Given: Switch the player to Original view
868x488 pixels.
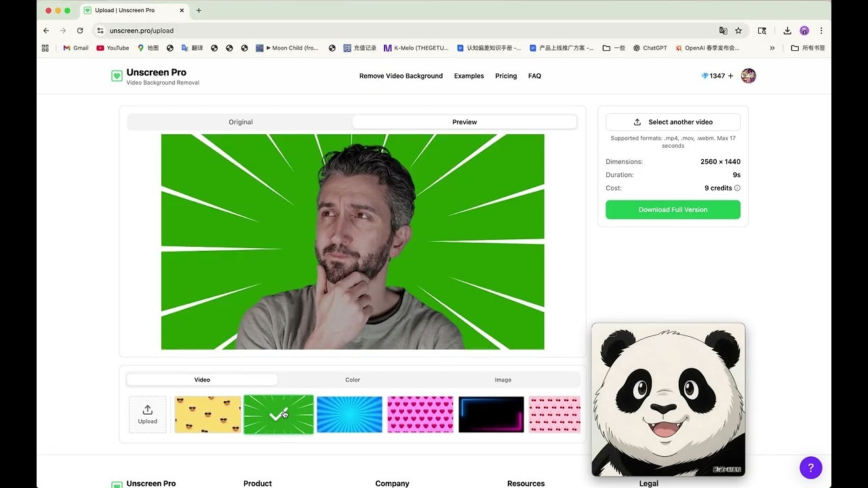Looking at the screenshot, I should coord(241,122).
